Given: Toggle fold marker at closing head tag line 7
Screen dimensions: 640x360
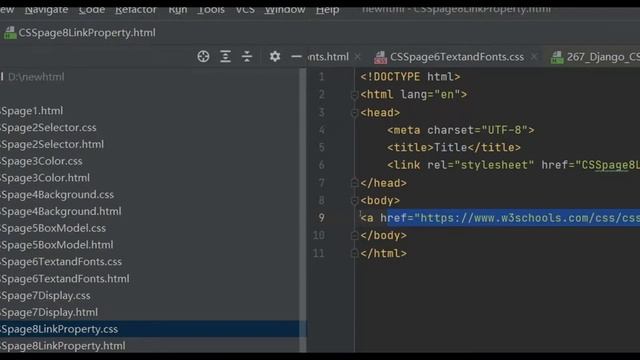Looking at the screenshot, I should point(354,183).
